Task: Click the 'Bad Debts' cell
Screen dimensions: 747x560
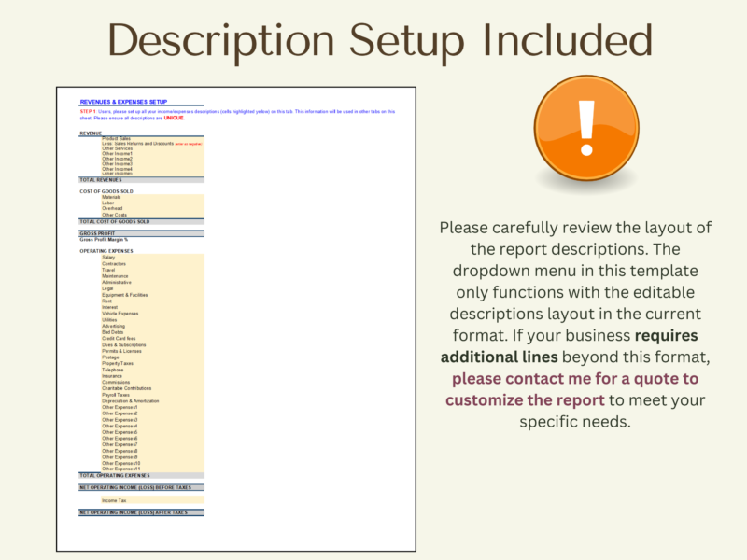Action: click(152, 332)
